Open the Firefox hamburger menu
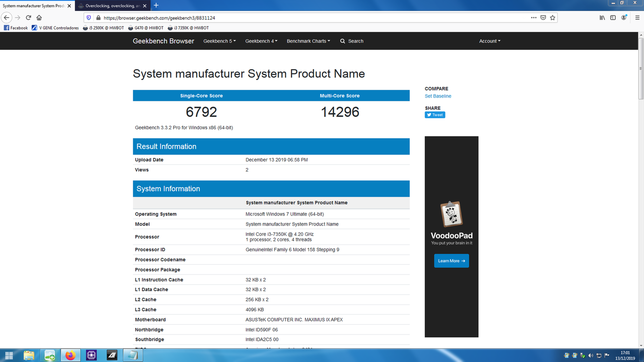 coord(637,18)
